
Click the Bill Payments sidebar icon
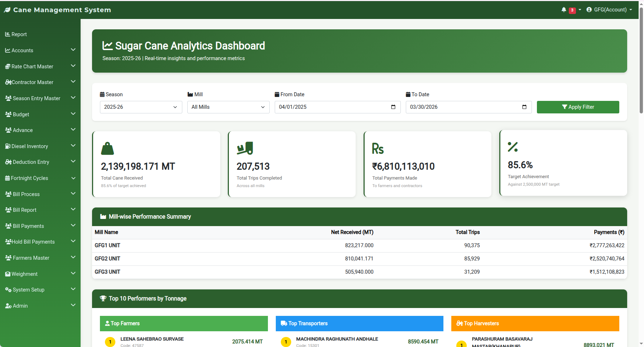pyautogui.click(x=9, y=226)
